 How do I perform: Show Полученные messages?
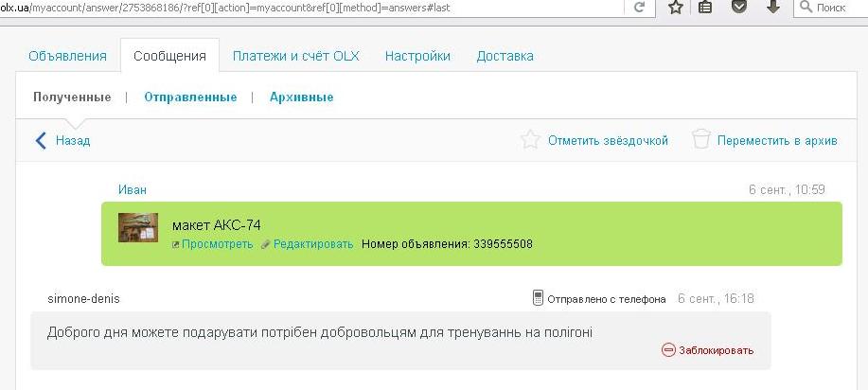click(72, 97)
